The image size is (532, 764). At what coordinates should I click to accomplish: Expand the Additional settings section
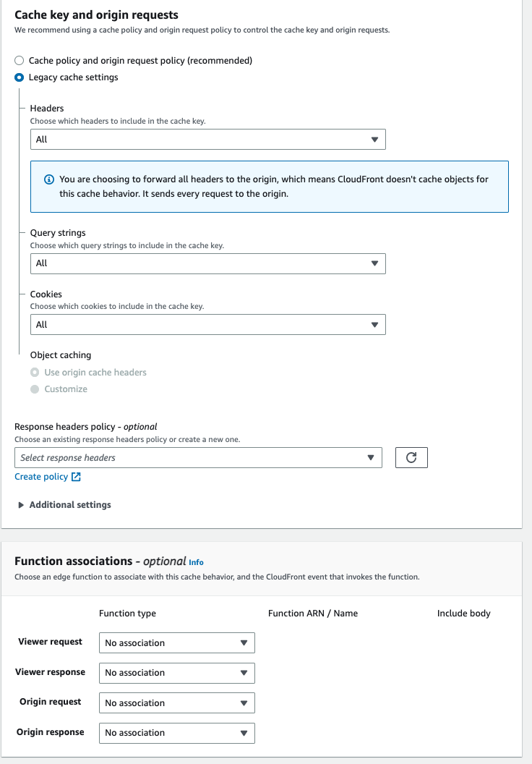[x=69, y=504]
